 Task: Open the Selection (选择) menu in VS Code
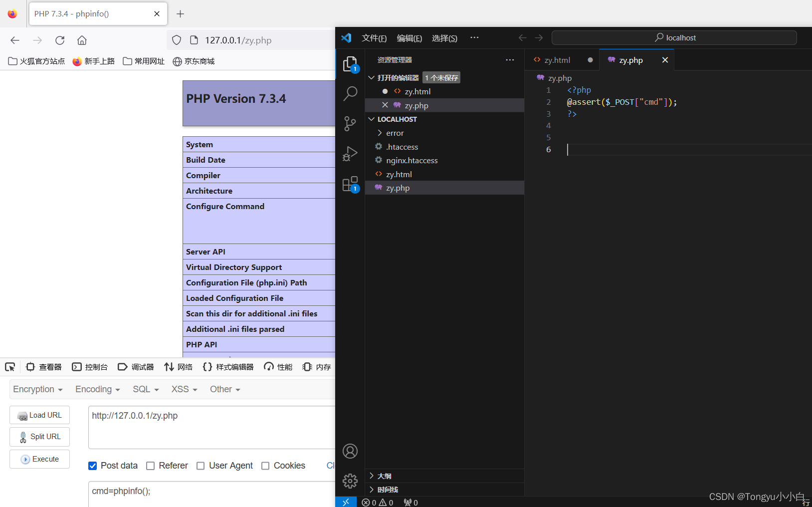[444, 38]
